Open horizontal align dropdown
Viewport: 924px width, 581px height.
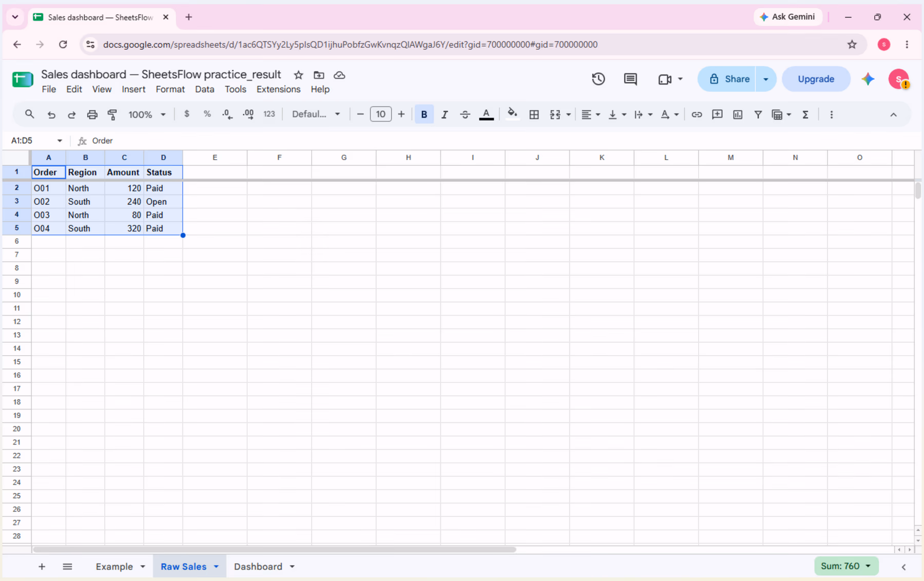tap(590, 114)
